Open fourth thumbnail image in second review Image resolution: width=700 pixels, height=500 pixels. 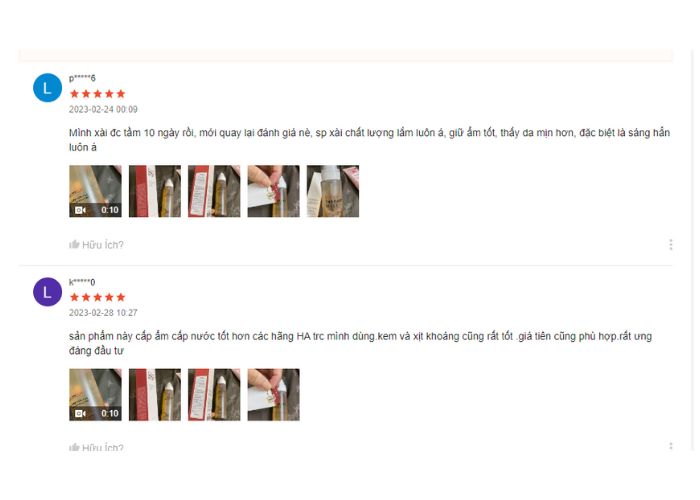pyautogui.click(x=274, y=395)
